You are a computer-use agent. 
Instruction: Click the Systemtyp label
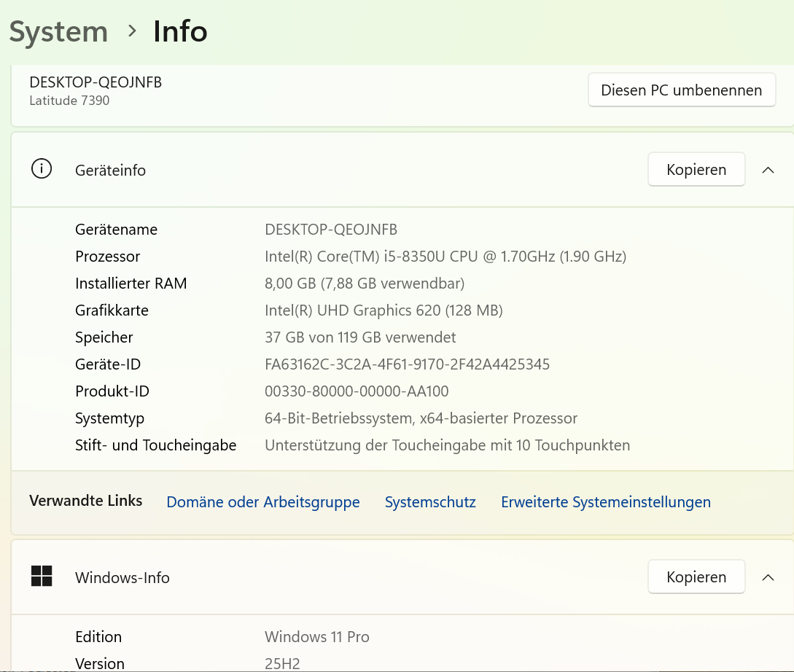pos(109,418)
